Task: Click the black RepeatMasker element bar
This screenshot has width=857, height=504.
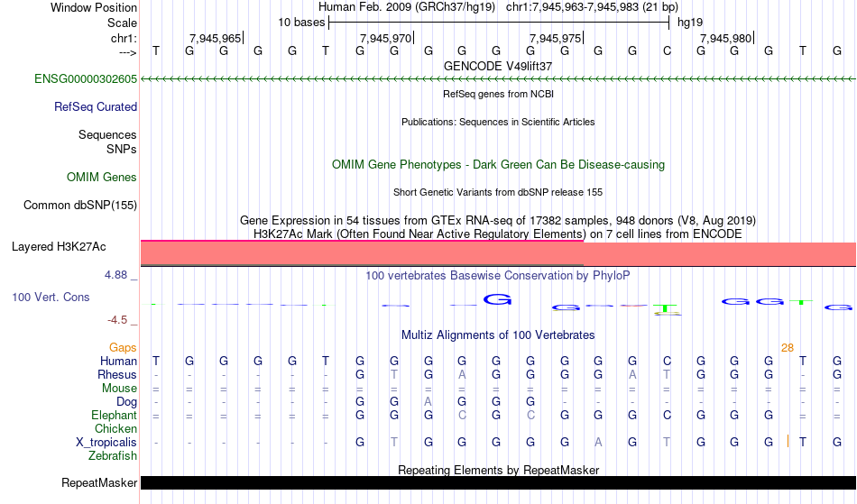Action: pyautogui.click(x=498, y=482)
